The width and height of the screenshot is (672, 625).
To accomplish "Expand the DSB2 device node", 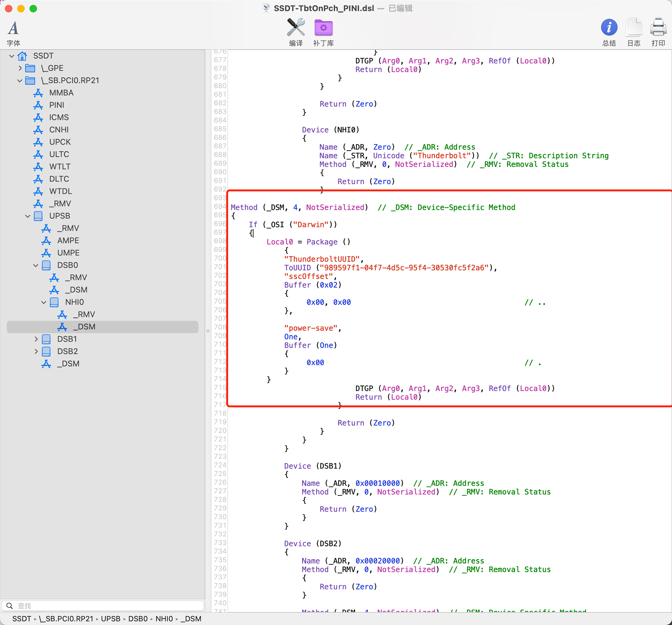I will click(36, 351).
